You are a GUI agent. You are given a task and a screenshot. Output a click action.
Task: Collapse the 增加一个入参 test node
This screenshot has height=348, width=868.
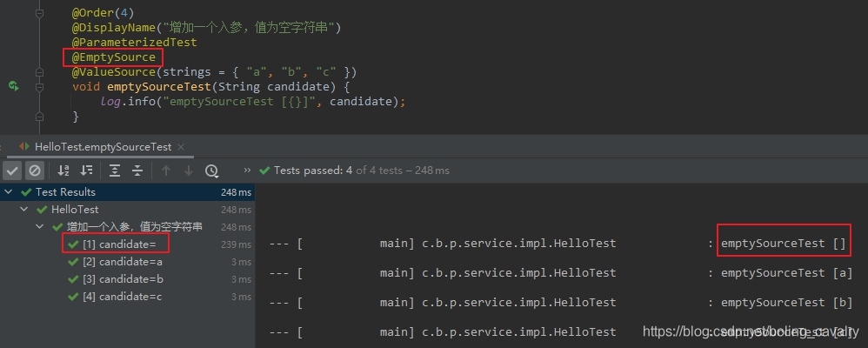coord(39,227)
